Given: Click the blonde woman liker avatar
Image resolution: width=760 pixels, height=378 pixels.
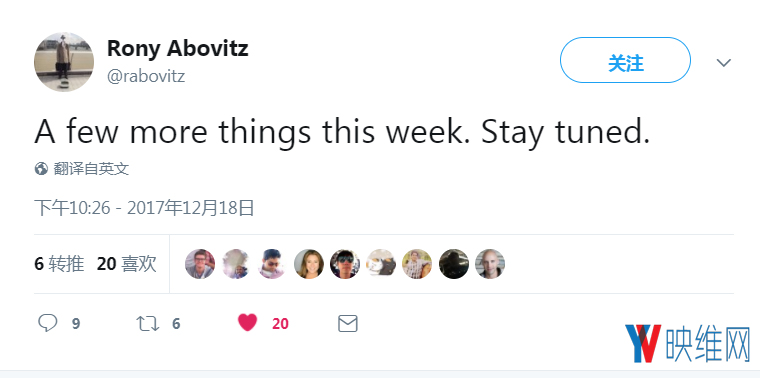Looking at the screenshot, I should (x=308, y=264).
